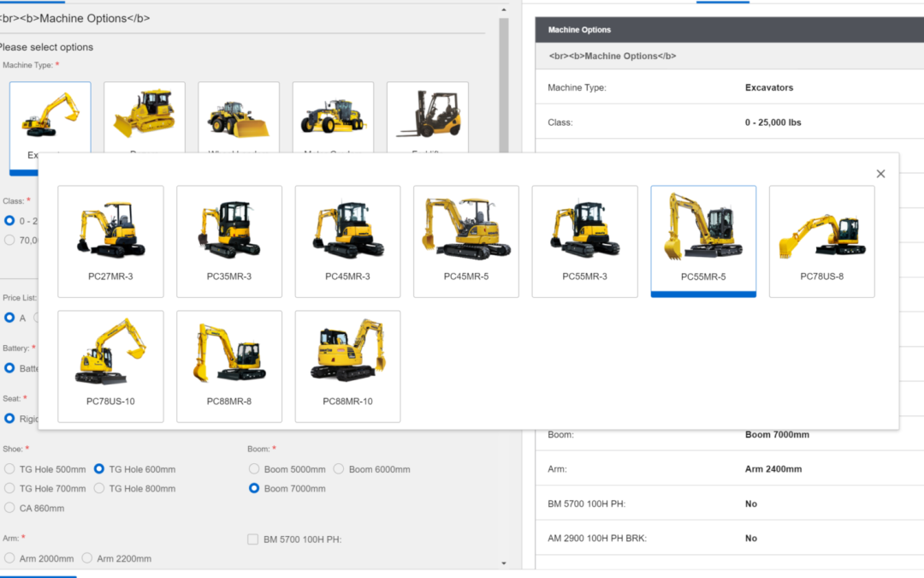Click the BM 5700 100H PH summary row label
This screenshot has width=924, height=578.
click(x=586, y=504)
